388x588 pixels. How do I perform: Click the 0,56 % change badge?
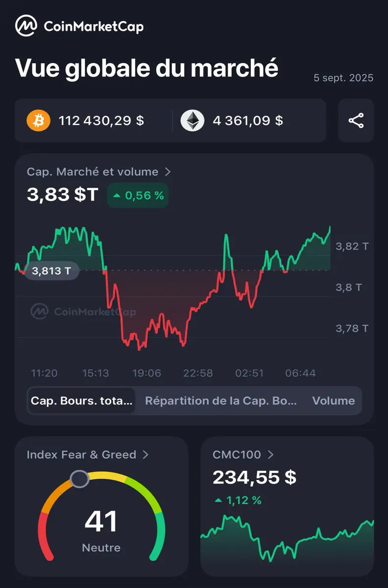138,196
